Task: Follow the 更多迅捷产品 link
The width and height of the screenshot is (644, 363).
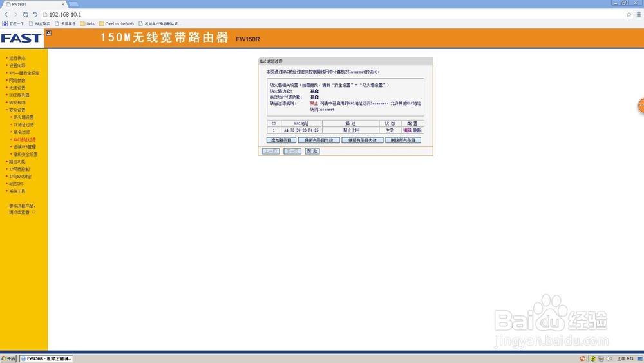Action: pos(22,209)
